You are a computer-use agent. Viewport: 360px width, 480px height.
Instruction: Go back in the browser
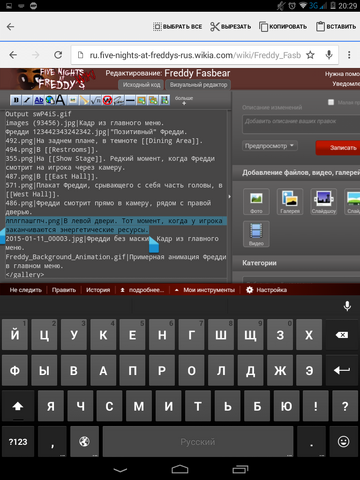[13, 55]
